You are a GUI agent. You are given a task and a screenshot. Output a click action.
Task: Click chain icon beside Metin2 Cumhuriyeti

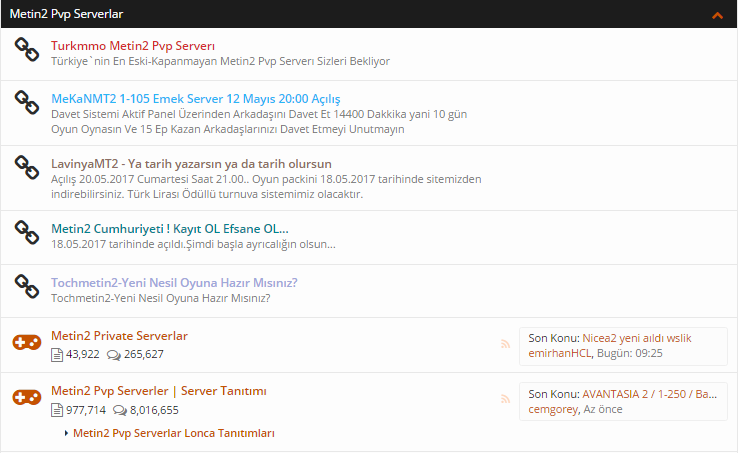[x=26, y=233]
